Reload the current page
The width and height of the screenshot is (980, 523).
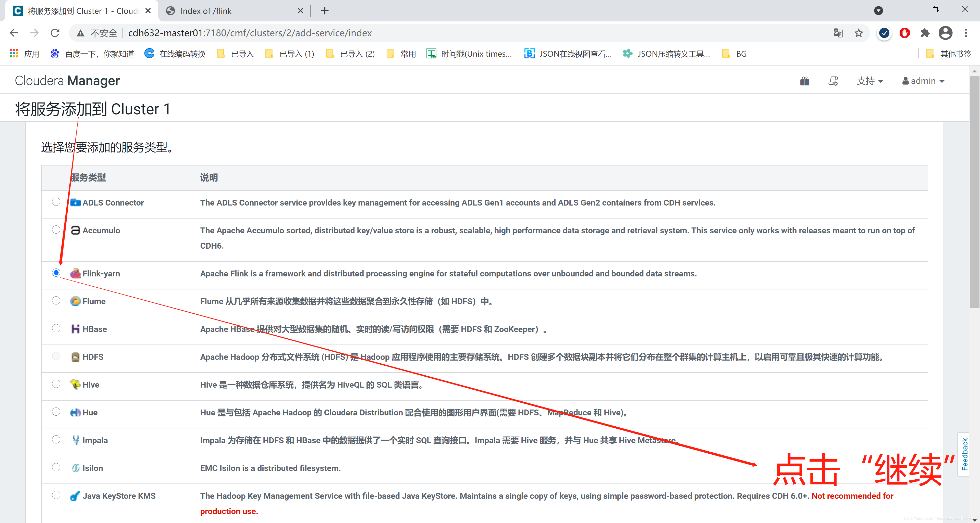(x=55, y=33)
